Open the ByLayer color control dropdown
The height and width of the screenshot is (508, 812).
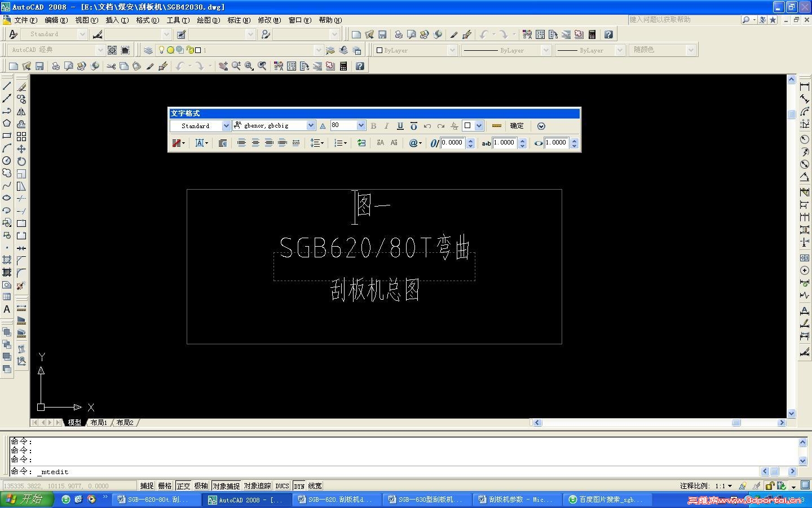[x=452, y=50]
